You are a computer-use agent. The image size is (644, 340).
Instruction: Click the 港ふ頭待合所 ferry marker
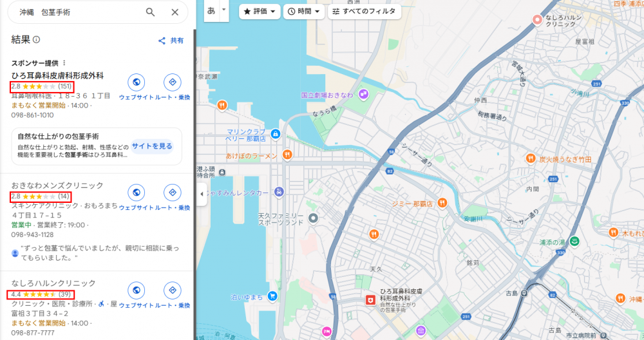(222, 173)
